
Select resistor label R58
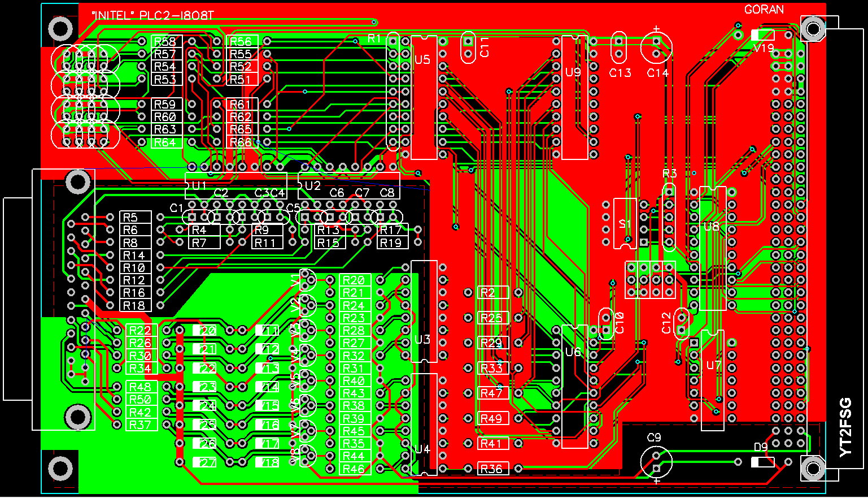pyautogui.click(x=165, y=42)
